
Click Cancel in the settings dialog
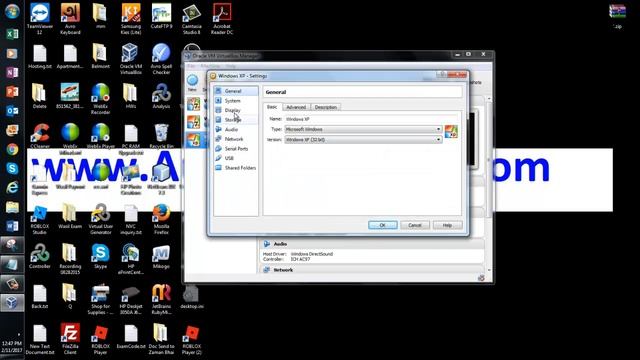click(415, 225)
